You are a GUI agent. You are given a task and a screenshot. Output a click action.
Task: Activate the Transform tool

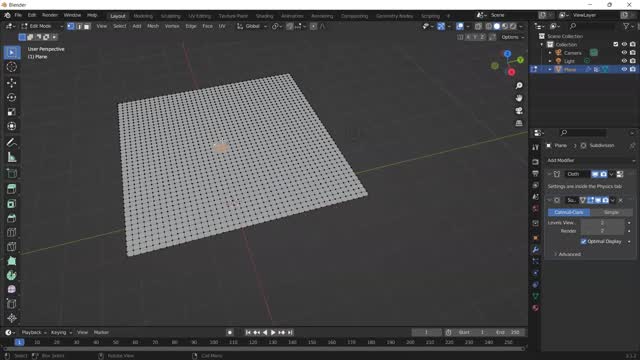11,126
